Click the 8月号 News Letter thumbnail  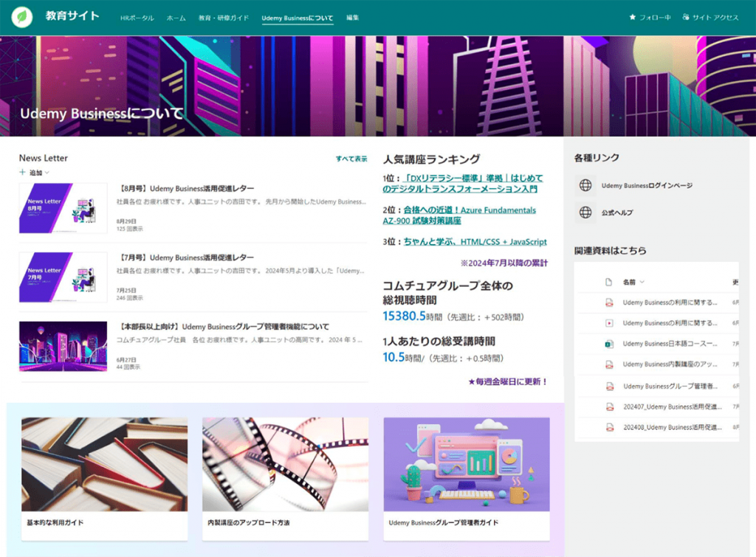pos(63,208)
